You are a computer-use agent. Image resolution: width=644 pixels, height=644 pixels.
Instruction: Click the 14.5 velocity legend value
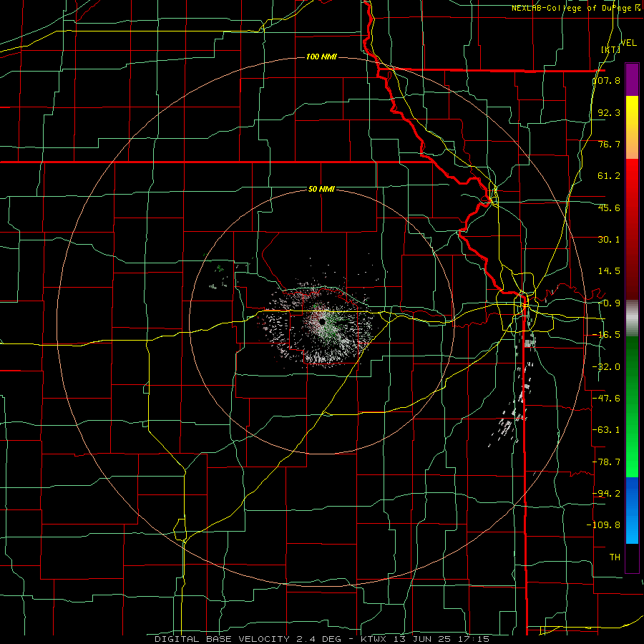609,271
